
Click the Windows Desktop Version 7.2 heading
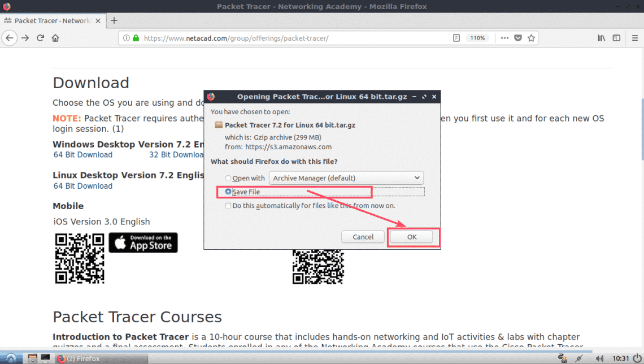click(128, 145)
